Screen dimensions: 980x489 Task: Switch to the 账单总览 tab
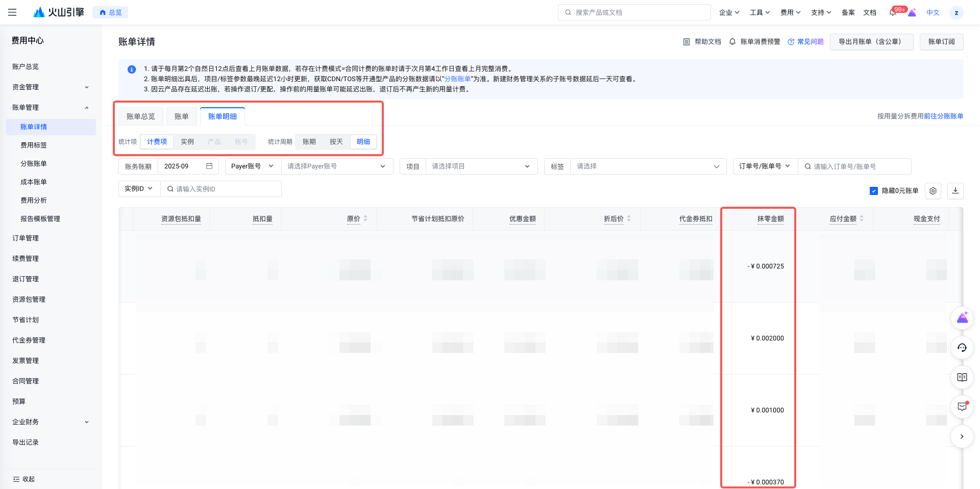pyautogui.click(x=141, y=116)
